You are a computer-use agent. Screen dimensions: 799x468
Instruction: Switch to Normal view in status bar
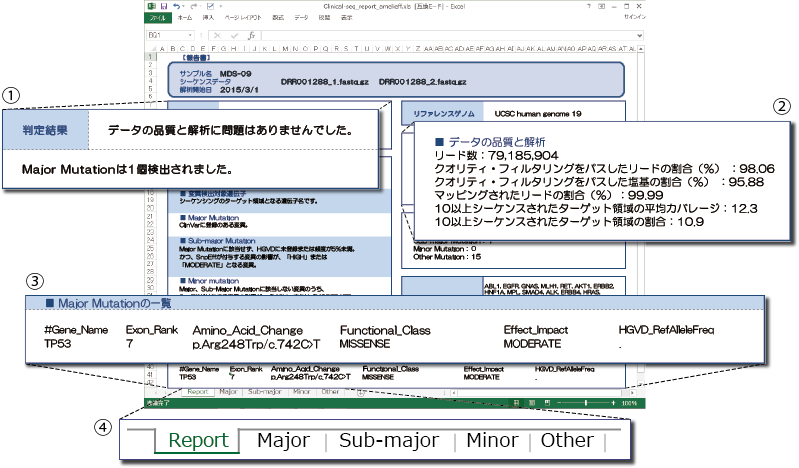(517, 403)
